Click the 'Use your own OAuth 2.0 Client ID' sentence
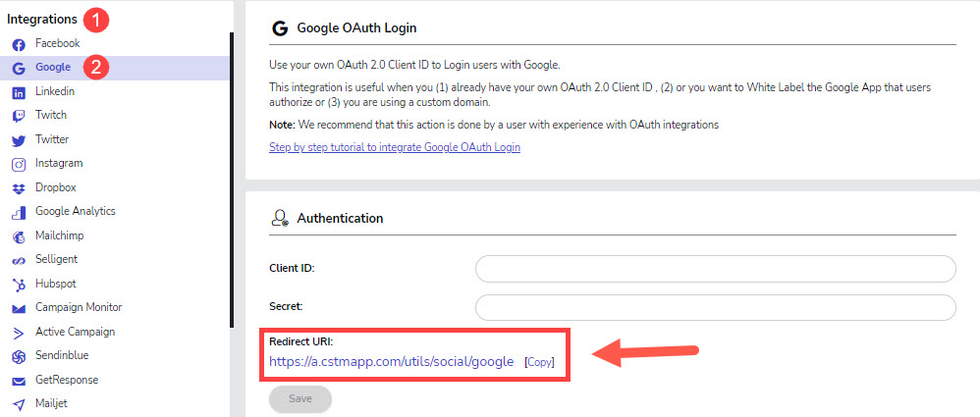 pos(414,65)
